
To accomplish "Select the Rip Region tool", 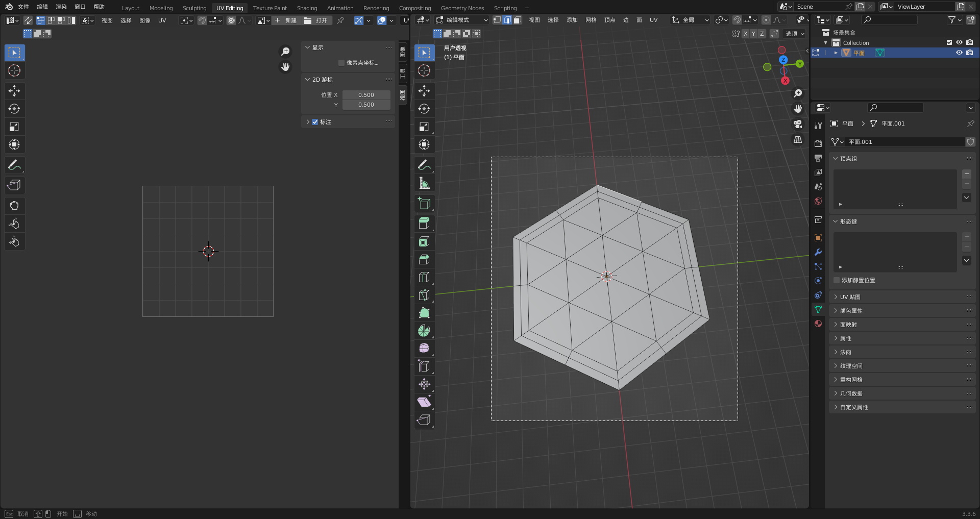I will [x=424, y=420].
